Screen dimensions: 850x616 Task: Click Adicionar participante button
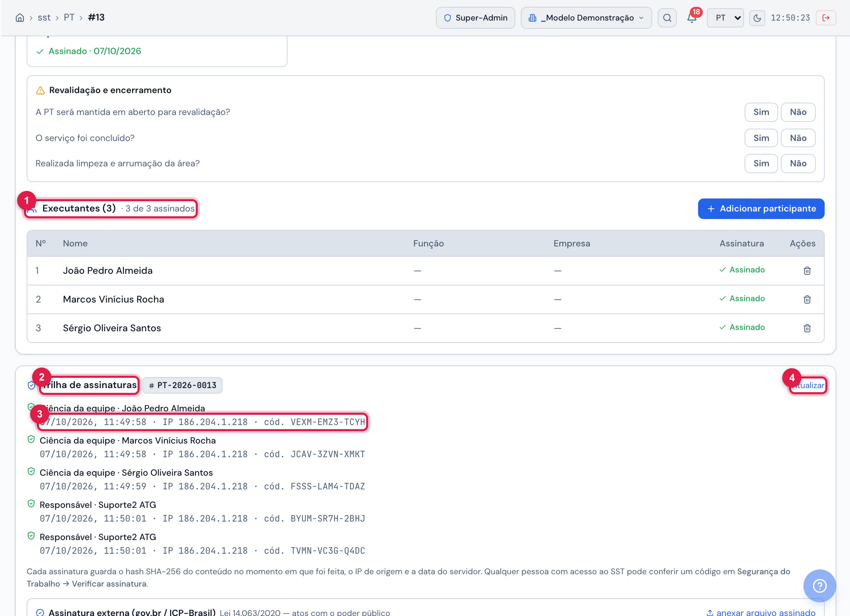(761, 208)
